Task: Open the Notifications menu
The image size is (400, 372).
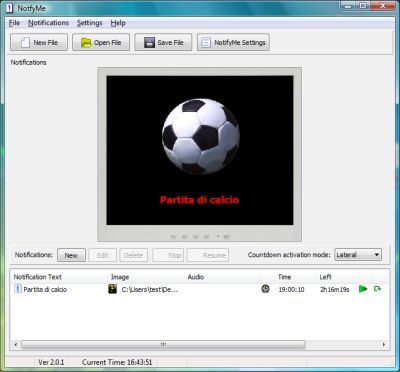Action: 48,23
